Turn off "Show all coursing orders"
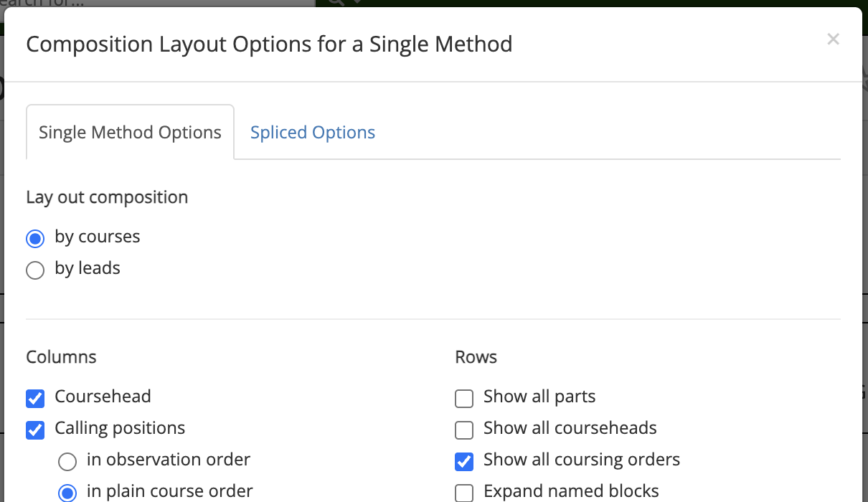This screenshot has height=502, width=868. click(464, 462)
